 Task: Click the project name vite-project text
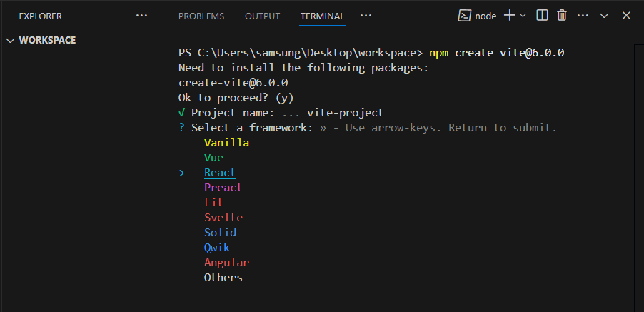(346, 113)
